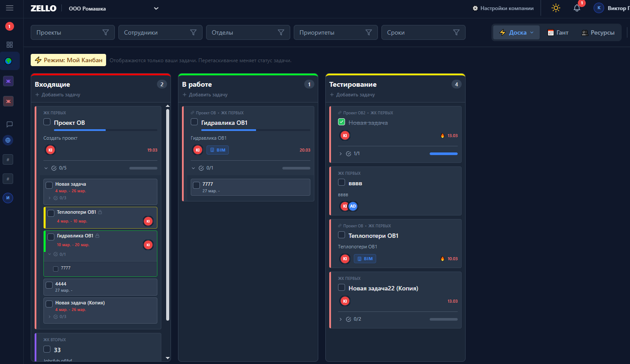630x364 pixels.
Task: Click the progress bar on the Проект ОВ card
Action: click(105, 130)
